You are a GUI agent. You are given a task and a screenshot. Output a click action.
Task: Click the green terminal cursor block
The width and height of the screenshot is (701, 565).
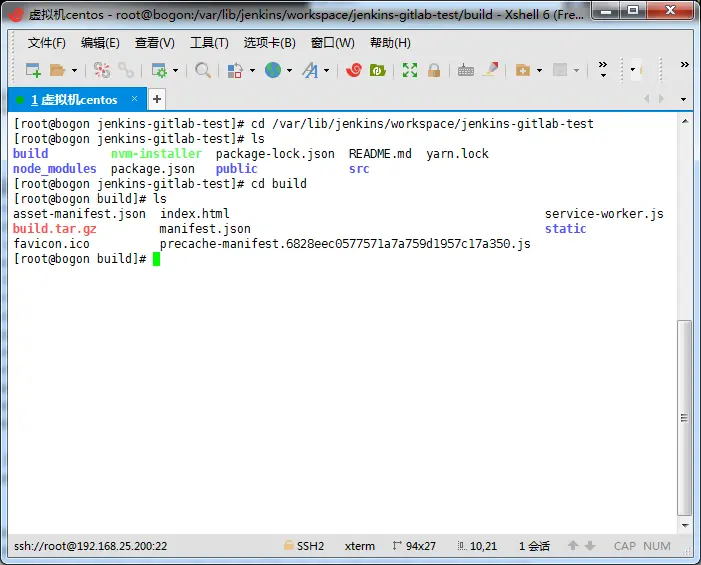click(156, 259)
